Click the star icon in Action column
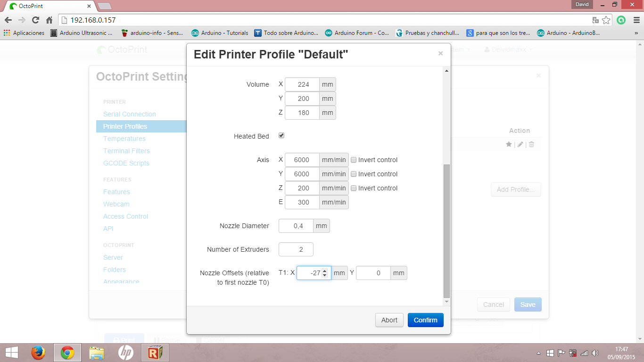The image size is (644, 362). click(509, 144)
